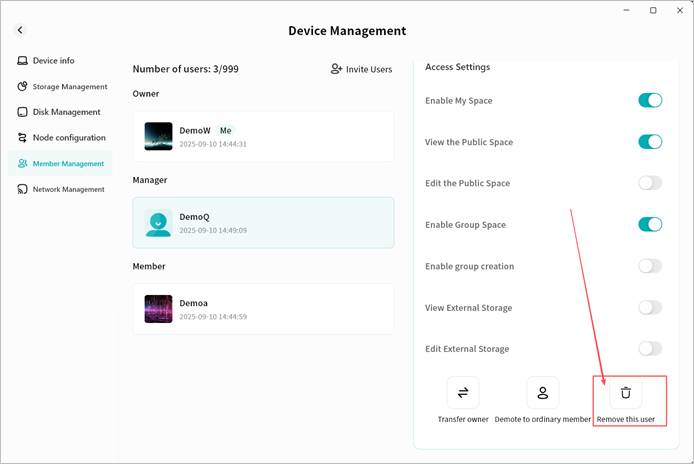Select DemoQ manager avatar
The height and width of the screenshot is (464, 694).
pos(158,223)
